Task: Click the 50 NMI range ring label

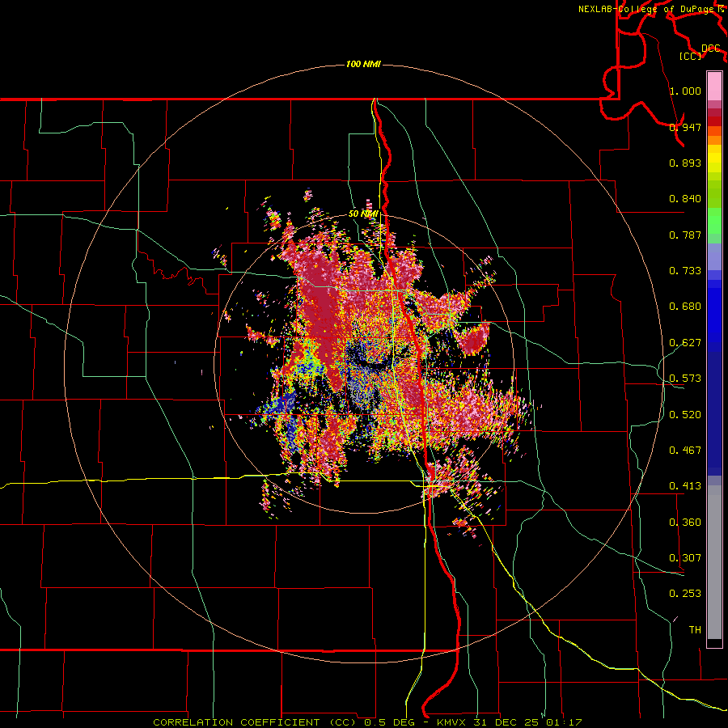Action: pos(363,214)
